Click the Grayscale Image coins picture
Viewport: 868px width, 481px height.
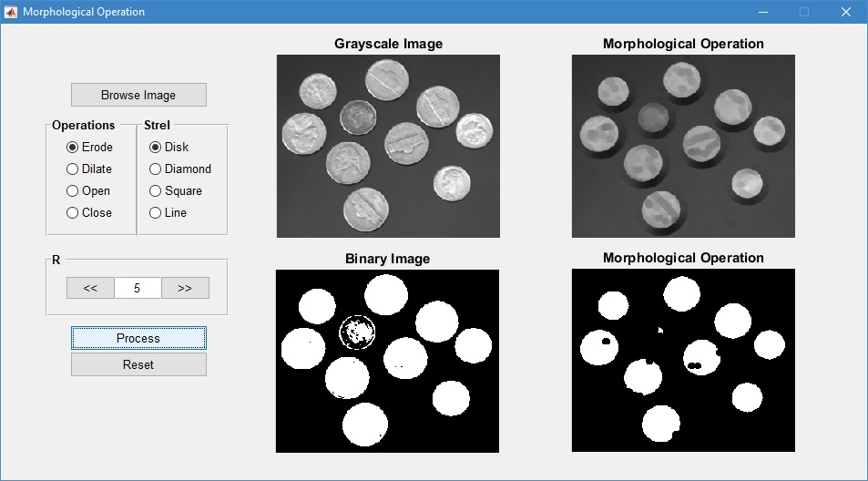coord(388,146)
